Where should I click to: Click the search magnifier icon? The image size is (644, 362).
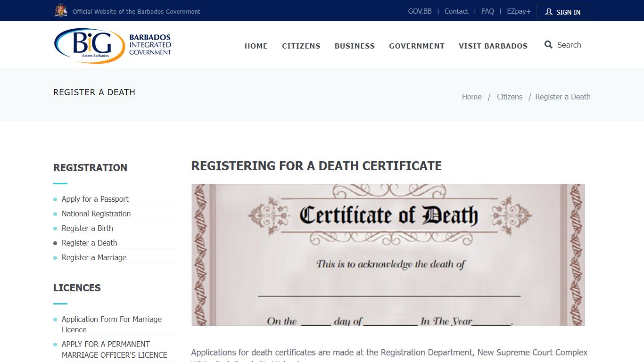point(548,45)
